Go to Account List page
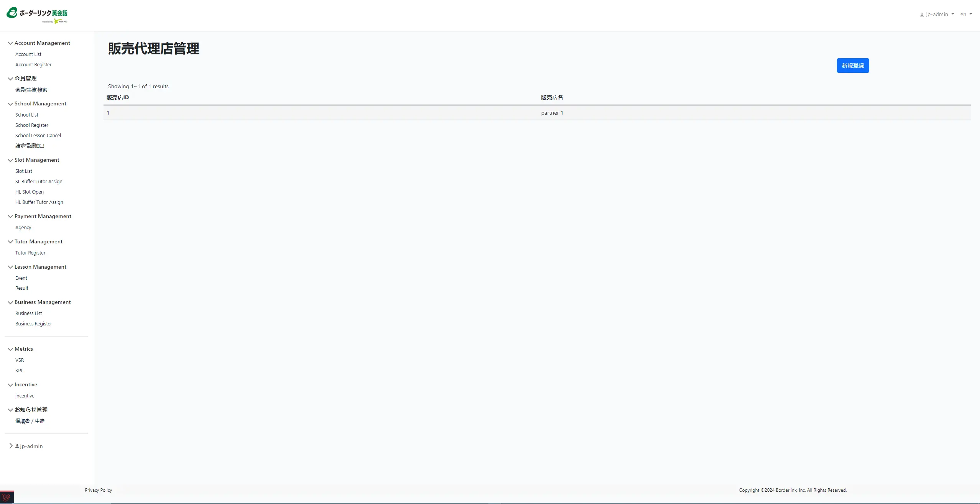Screen dimensions: 980x504 pos(28,54)
